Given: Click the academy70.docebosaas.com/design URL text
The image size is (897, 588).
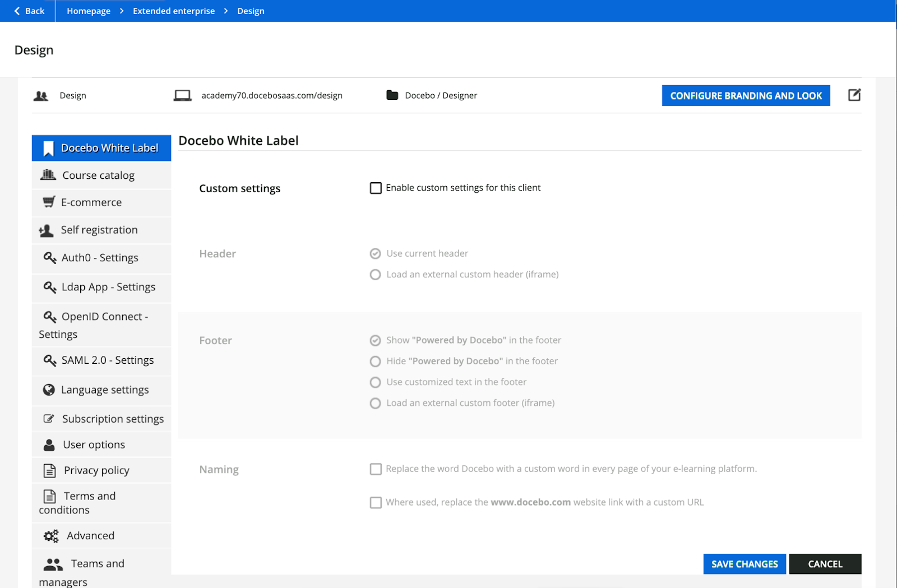Looking at the screenshot, I should 272,95.
